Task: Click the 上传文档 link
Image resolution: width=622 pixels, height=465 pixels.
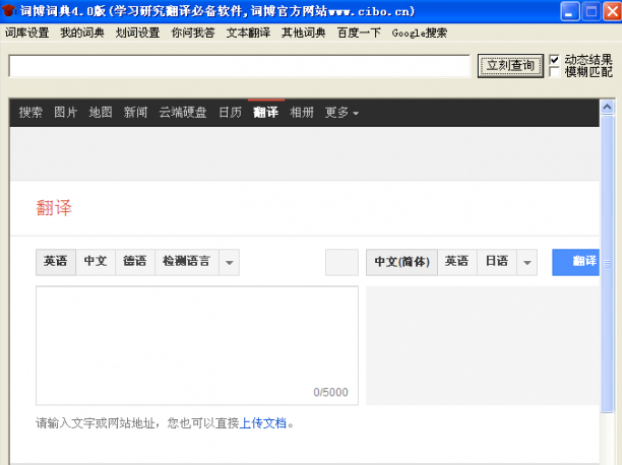Action: [x=263, y=423]
